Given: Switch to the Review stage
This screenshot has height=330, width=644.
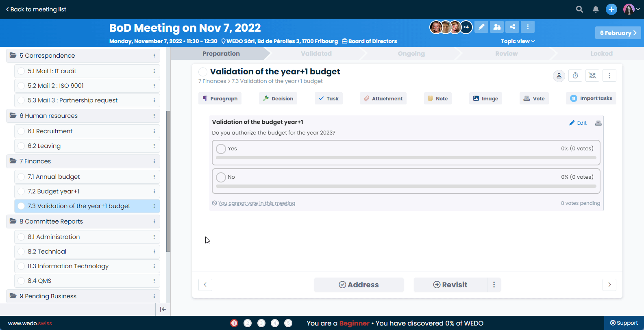Looking at the screenshot, I should point(507,54).
